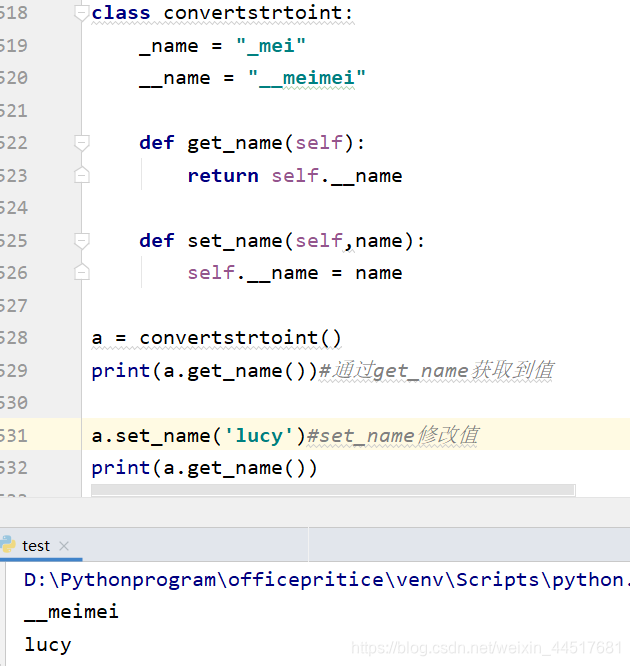Open the D:\Pythonprogram interpreter path link
The image size is (630, 666).
click(326, 580)
